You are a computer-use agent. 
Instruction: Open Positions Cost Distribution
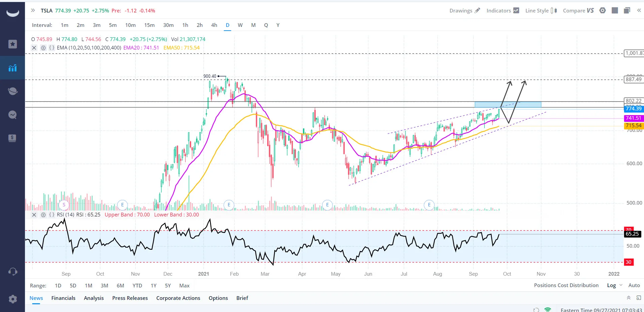(x=566, y=285)
